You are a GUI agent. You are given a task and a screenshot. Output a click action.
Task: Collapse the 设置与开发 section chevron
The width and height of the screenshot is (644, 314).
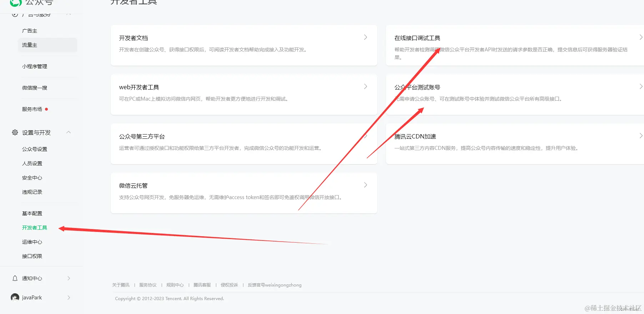[x=69, y=132]
